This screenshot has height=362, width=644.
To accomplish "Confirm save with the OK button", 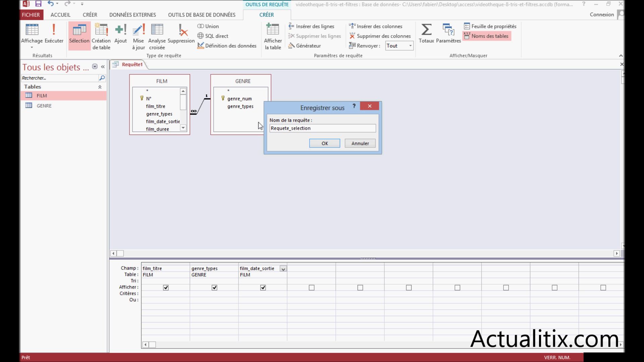I will [x=325, y=143].
